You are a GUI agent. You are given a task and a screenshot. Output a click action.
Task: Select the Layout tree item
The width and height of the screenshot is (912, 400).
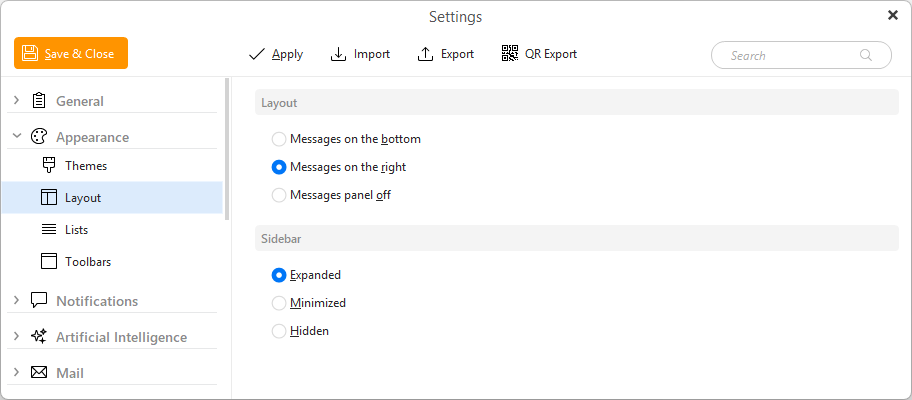click(112, 198)
